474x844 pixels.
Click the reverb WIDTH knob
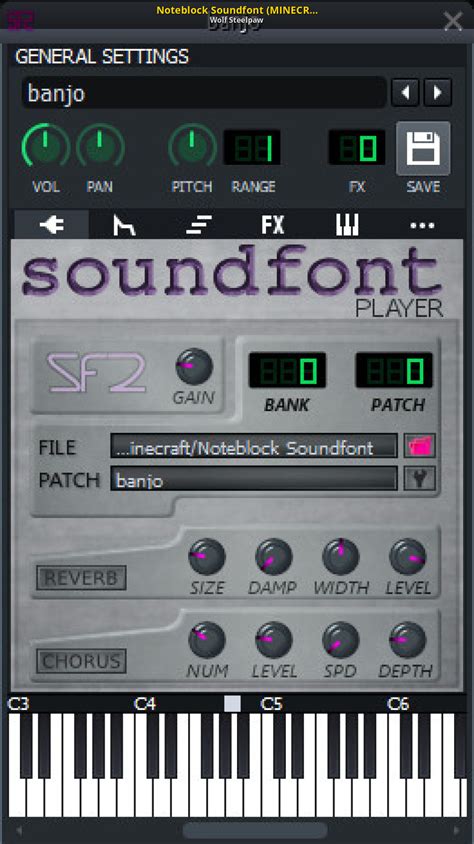(341, 557)
